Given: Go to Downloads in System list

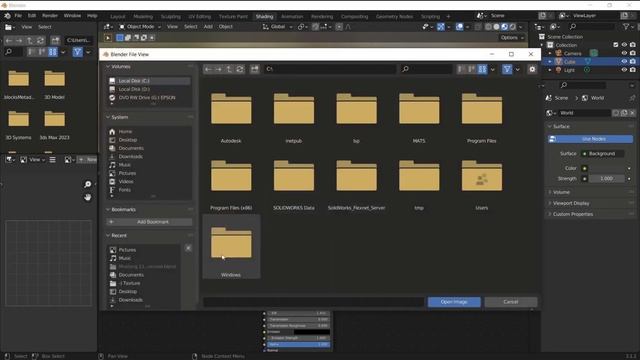Looking at the screenshot, I should 130,156.
